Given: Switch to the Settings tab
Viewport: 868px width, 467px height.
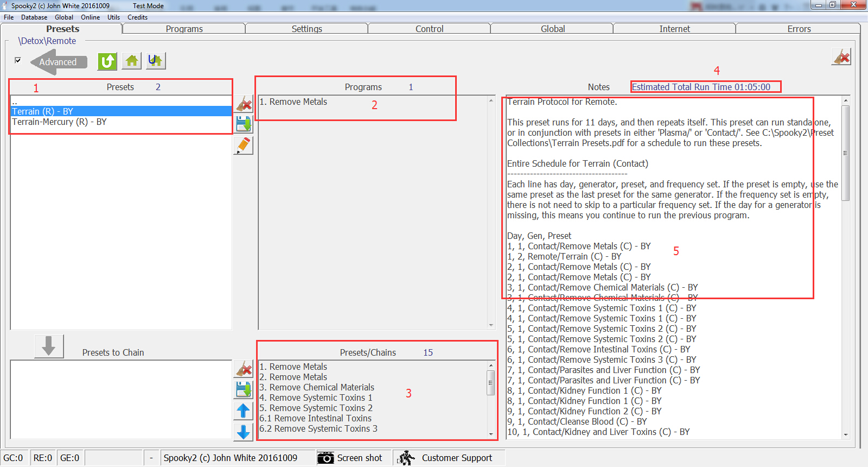Looking at the screenshot, I should (x=307, y=29).
